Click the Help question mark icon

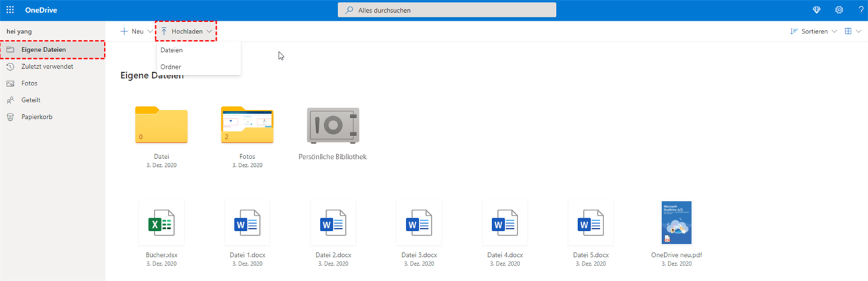click(x=860, y=10)
